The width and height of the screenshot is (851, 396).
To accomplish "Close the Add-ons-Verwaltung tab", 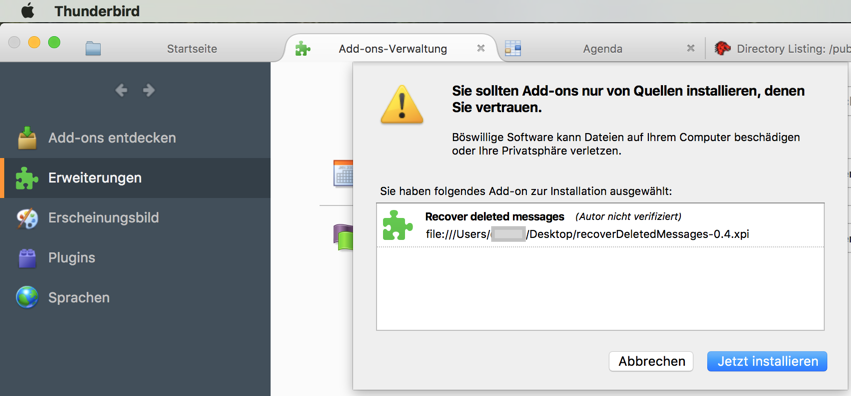I will pyautogui.click(x=481, y=48).
